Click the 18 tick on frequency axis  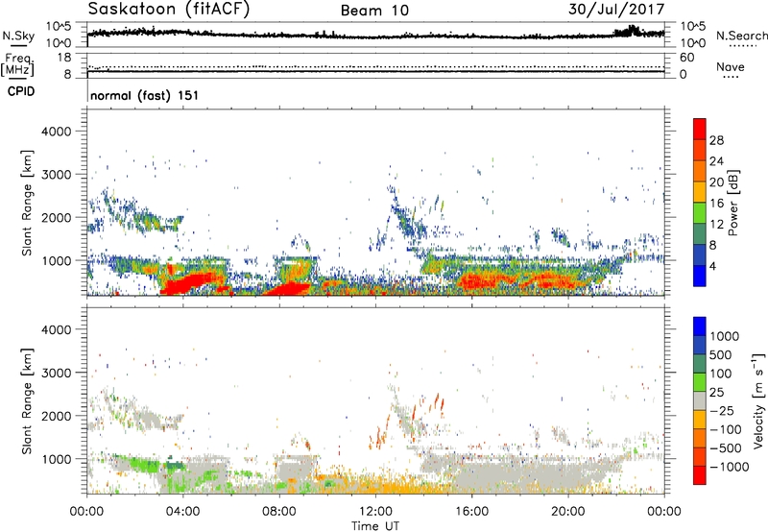[64, 58]
